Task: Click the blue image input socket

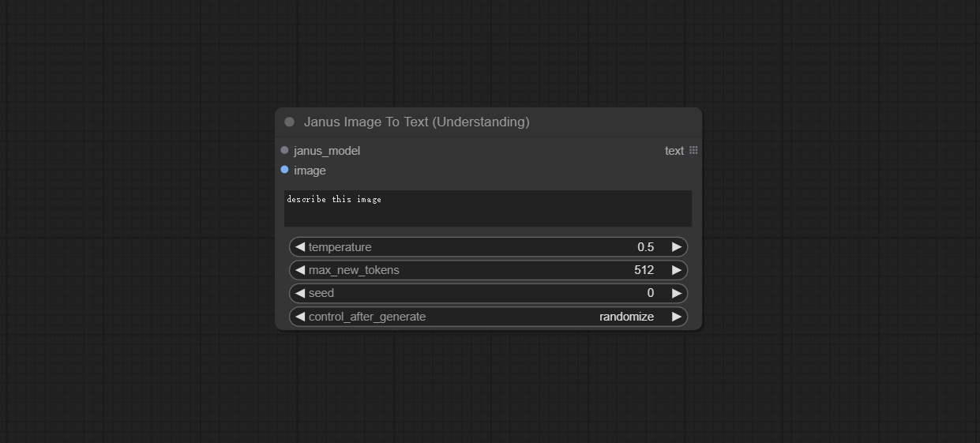Action: click(x=284, y=170)
